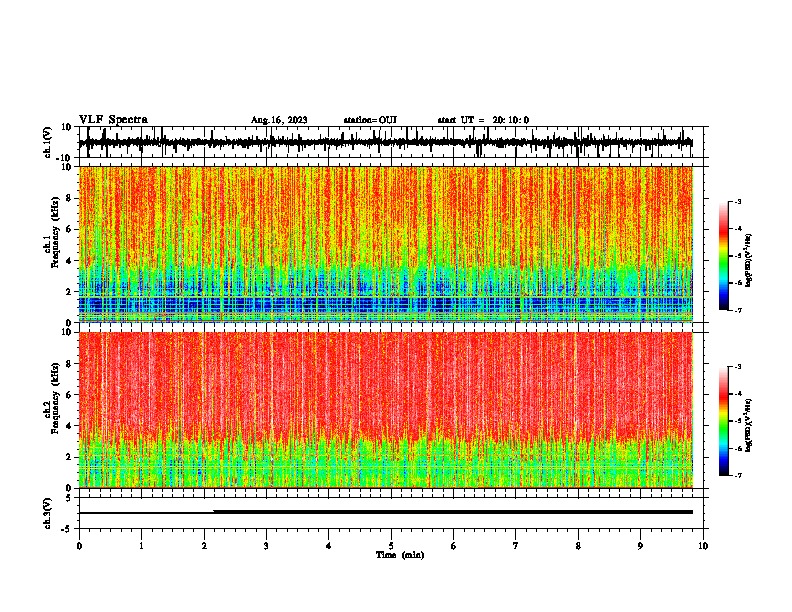
Task: Click the ch.2 spectrogram panel
Action: 386,410
